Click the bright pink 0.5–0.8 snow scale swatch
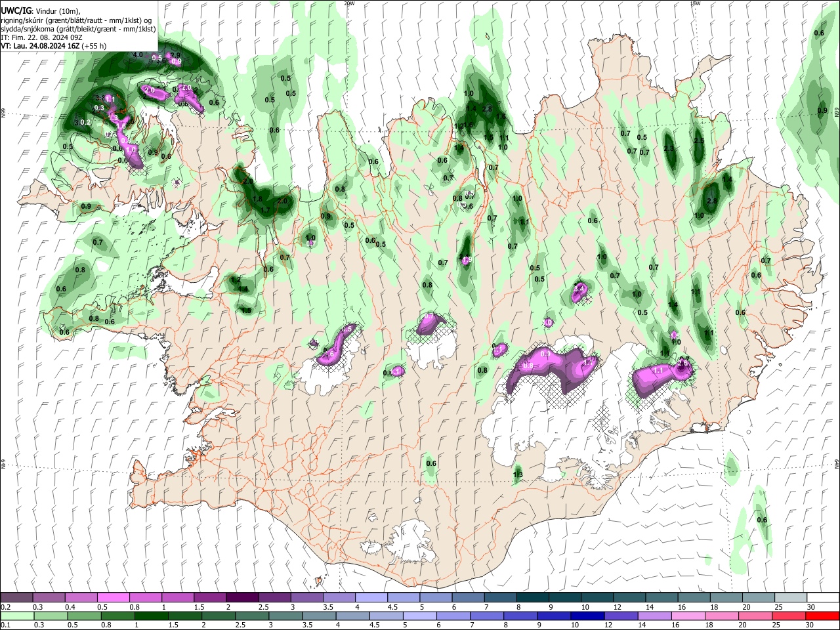840x630 pixels. (x=114, y=598)
